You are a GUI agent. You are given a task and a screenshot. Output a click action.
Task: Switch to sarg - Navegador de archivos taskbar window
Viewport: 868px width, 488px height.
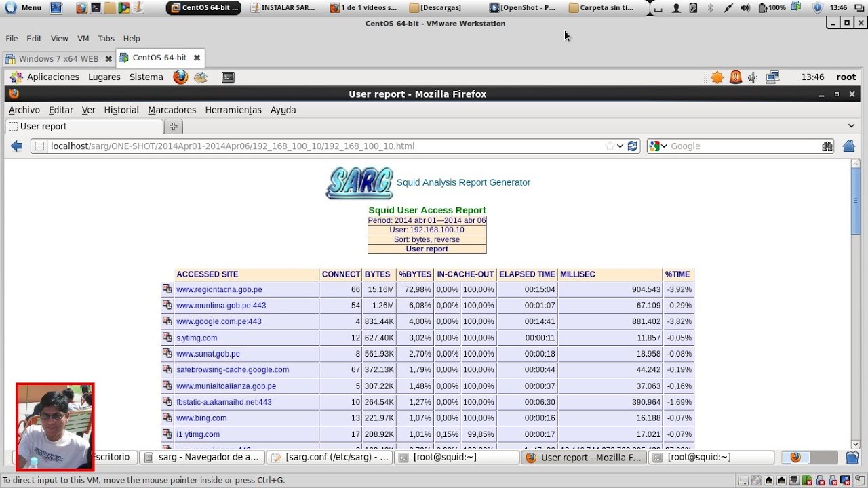pyautogui.click(x=201, y=457)
